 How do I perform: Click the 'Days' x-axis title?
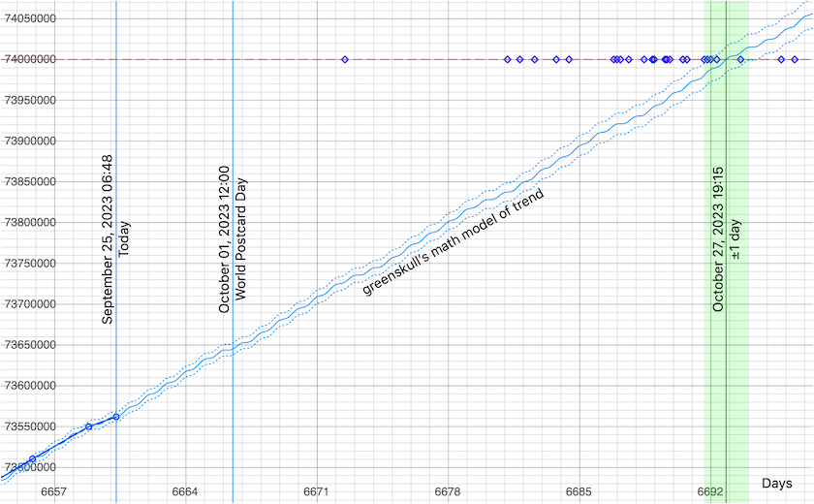pyautogui.click(x=777, y=483)
